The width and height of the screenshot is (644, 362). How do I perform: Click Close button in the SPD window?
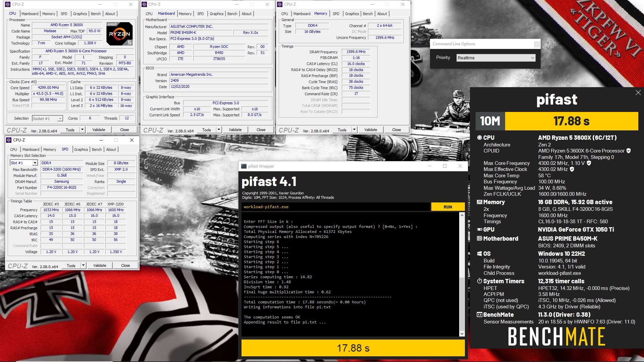click(x=125, y=266)
